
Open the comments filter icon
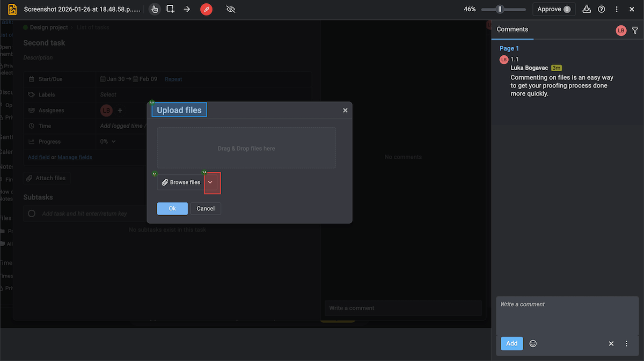(635, 31)
